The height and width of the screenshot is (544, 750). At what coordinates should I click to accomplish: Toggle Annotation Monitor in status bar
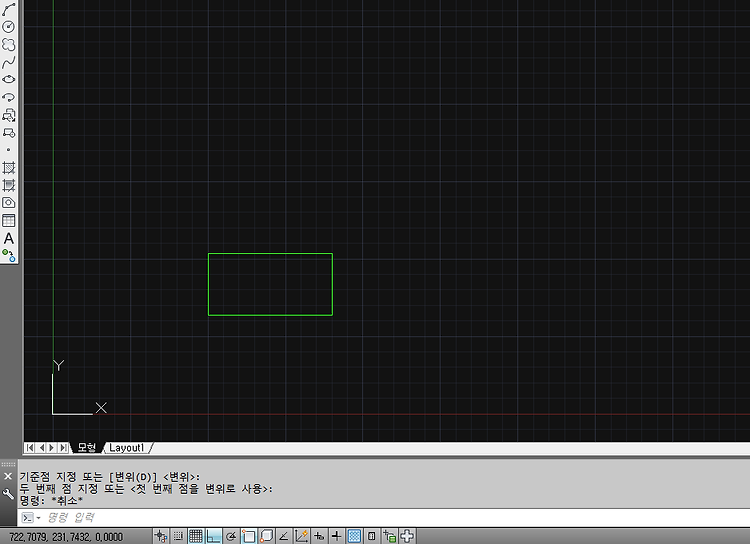[x=407, y=536]
